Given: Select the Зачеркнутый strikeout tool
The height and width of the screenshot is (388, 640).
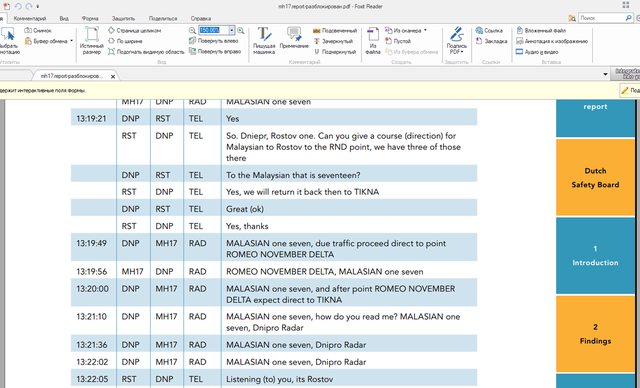Looking at the screenshot, I should point(333,41).
